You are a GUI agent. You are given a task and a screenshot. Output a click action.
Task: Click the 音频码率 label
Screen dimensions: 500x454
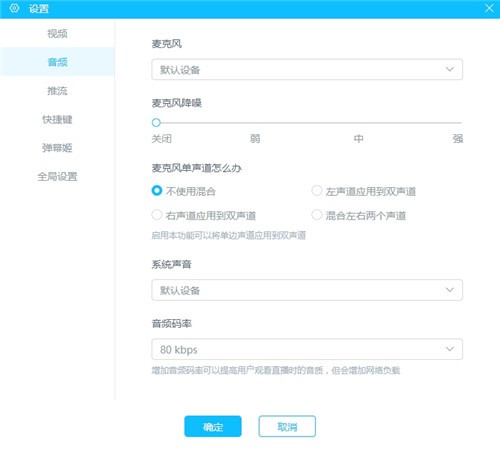(x=172, y=323)
